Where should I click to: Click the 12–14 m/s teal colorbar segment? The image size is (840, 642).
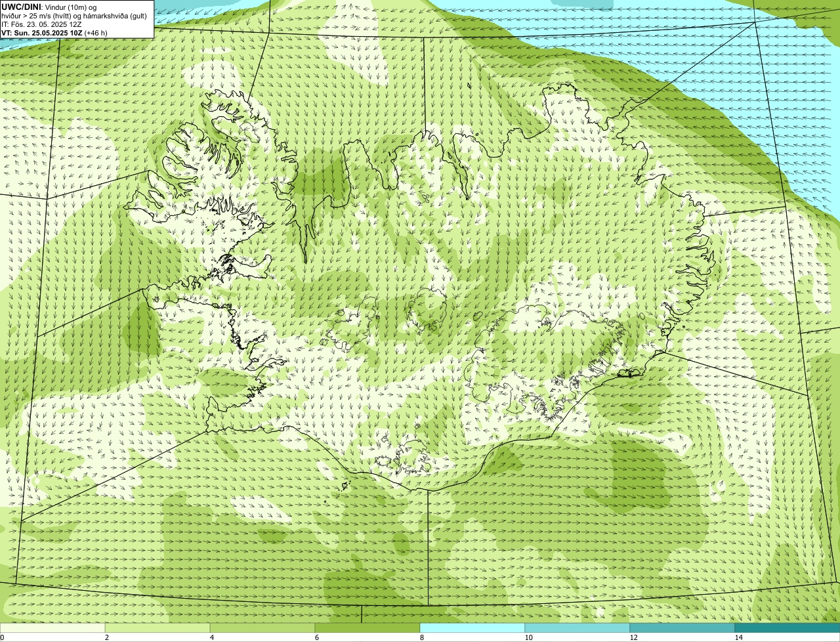point(682,628)
